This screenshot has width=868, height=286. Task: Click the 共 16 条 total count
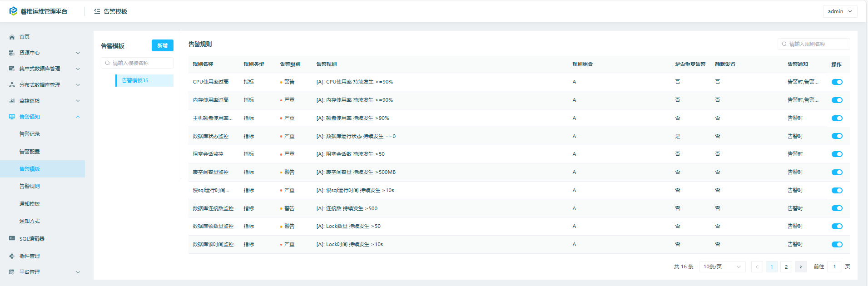tap(684, 267)
